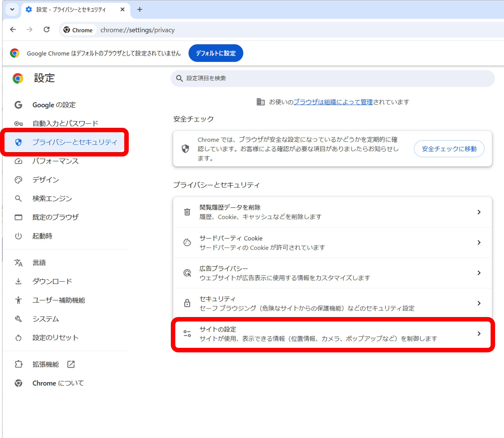Click the Chrome logo next to Chrome について
The width and height of the screenshot is (504, 438).
(x=18, y=383)
